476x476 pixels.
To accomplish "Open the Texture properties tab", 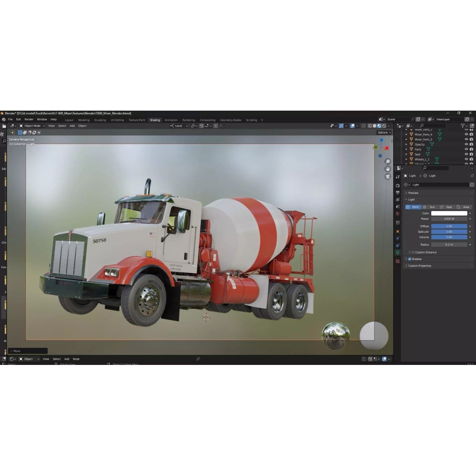I will click(398, 261).
